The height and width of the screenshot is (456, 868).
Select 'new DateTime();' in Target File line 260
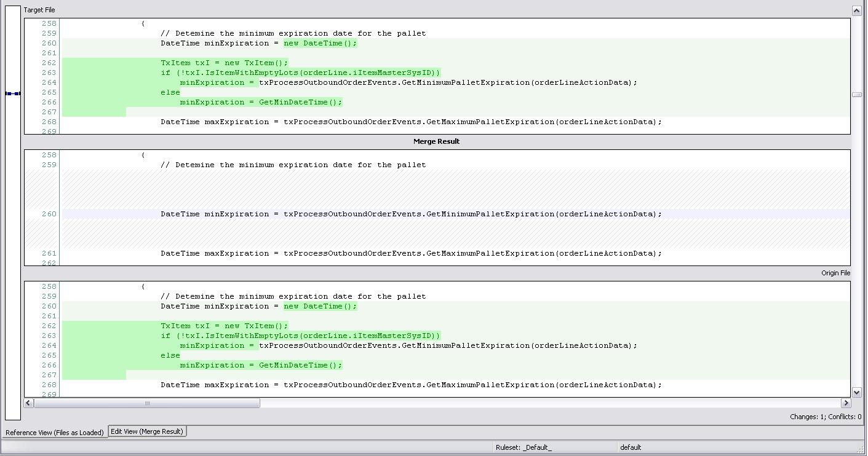(321, 43)
